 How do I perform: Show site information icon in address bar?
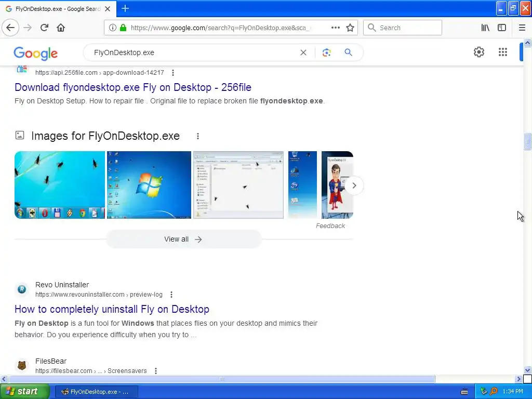pos(112,28)
